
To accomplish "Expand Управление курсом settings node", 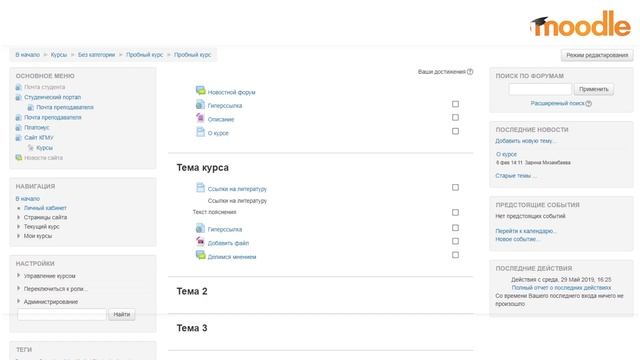I will click(18, 276).
